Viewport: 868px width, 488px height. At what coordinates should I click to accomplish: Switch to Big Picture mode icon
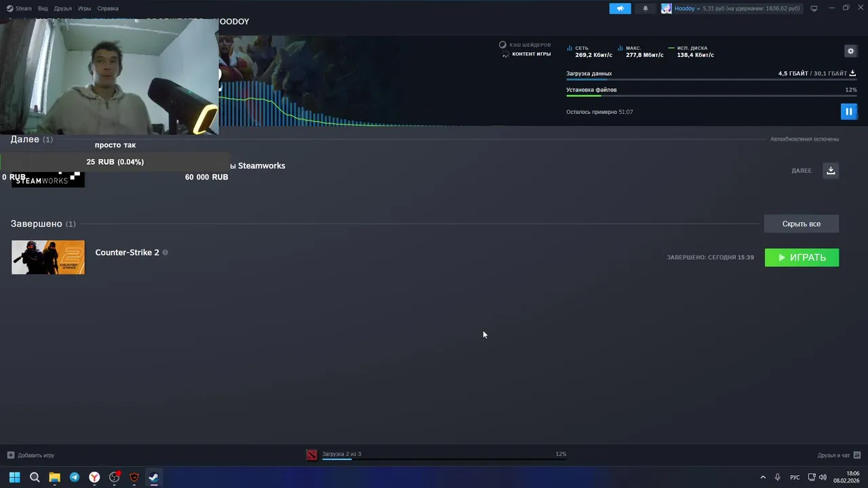point(814,9)
